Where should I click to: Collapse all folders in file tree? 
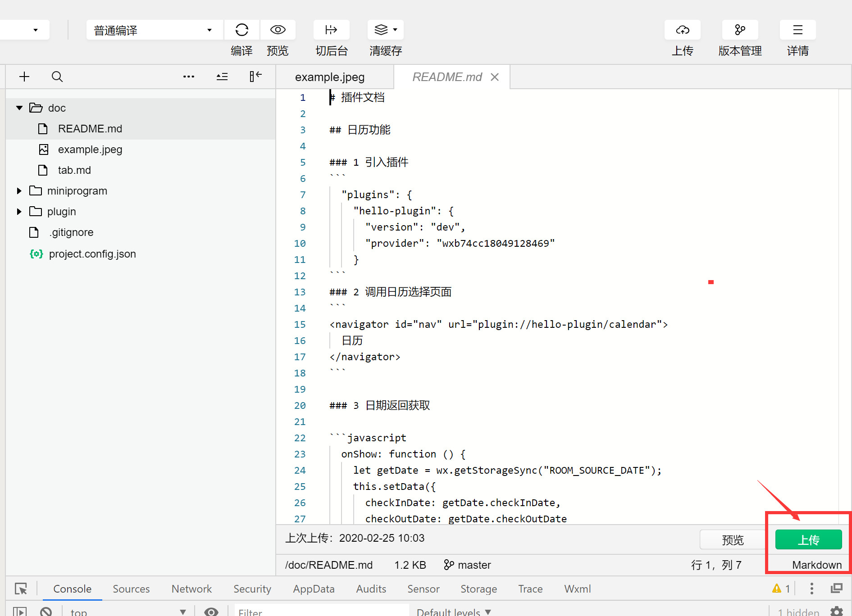click(x=222, y=77)
